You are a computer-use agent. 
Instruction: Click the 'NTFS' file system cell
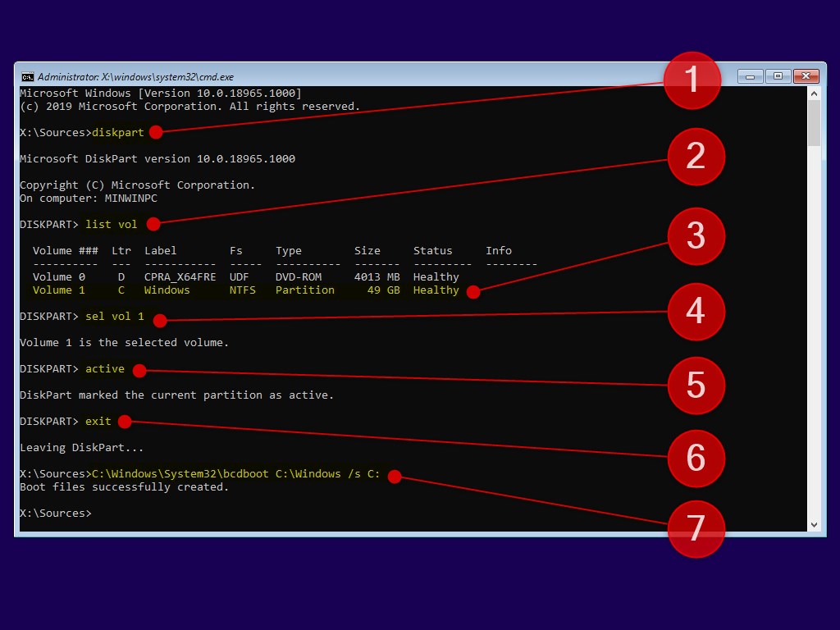243,290
